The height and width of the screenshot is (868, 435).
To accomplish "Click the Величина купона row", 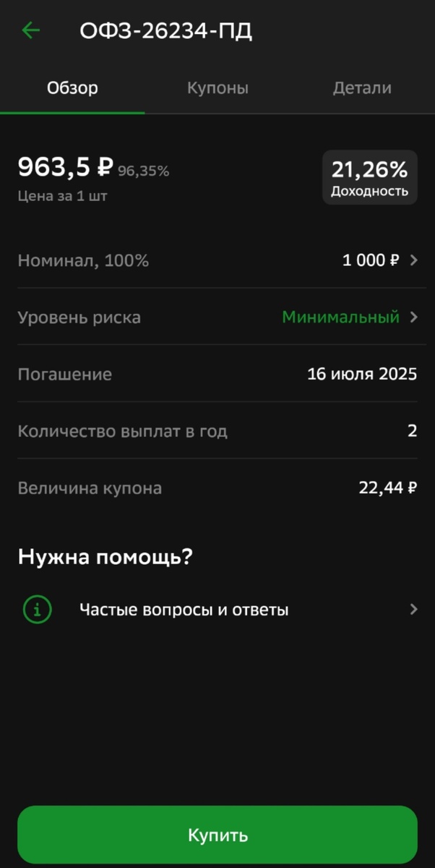I will (x=217, y=488).
